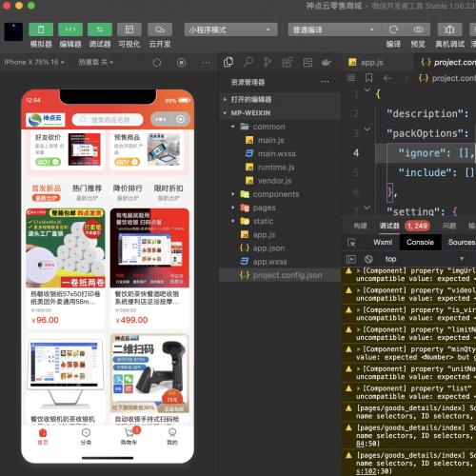Click the editor outline list icon
This screenshot has height=476, width=476.
[x=350, y=78]
